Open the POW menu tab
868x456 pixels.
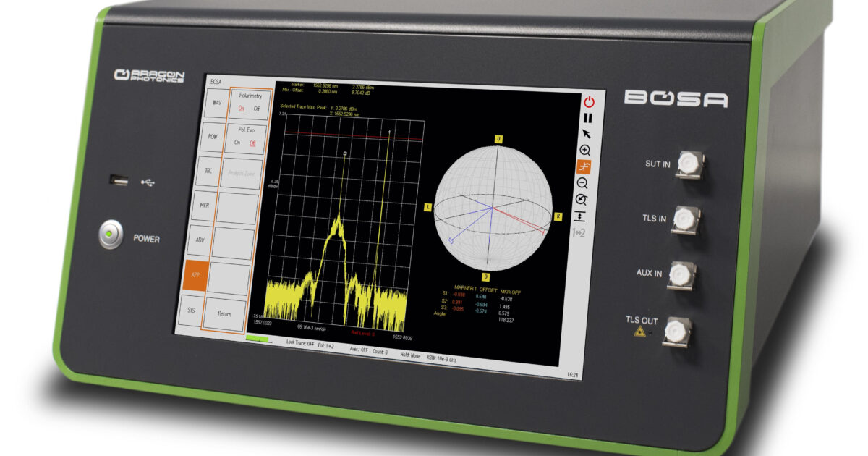click(211, 137)
